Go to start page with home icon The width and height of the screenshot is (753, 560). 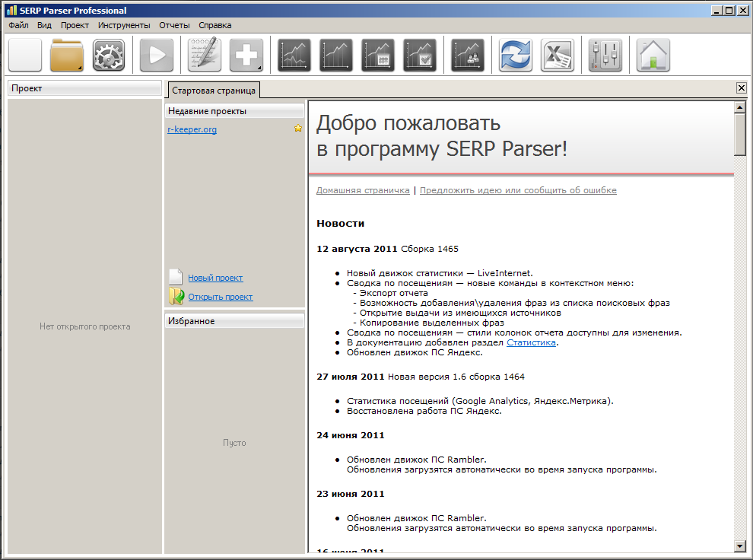(x=653, y=56)
